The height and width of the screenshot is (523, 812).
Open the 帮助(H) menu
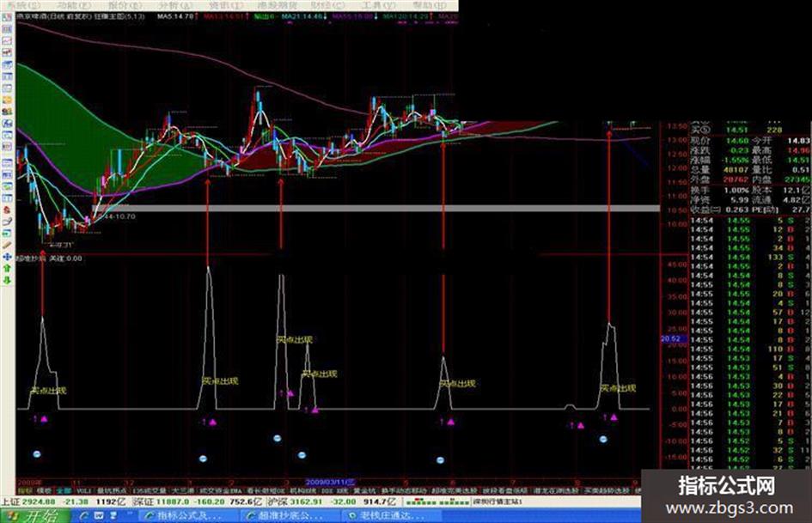(x=430, y=5)
